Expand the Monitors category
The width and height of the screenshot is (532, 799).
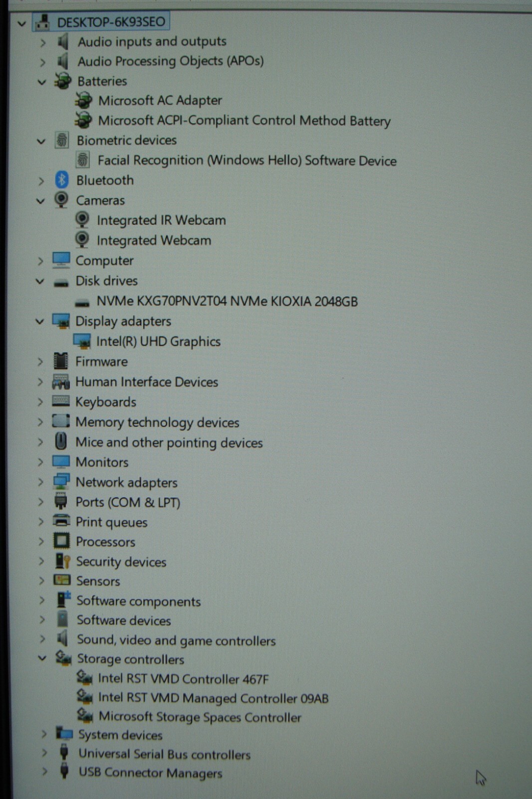pyautogui.click(x=40, y=462)
